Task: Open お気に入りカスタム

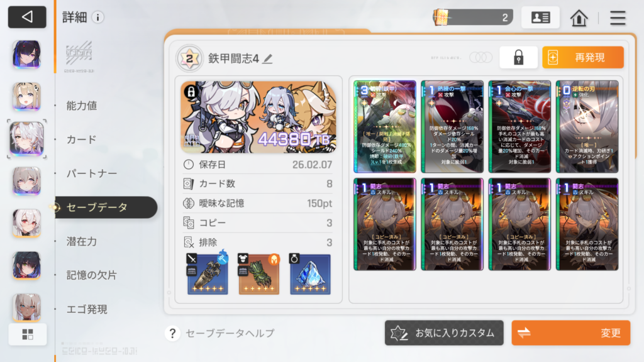Action: point(444,333)
